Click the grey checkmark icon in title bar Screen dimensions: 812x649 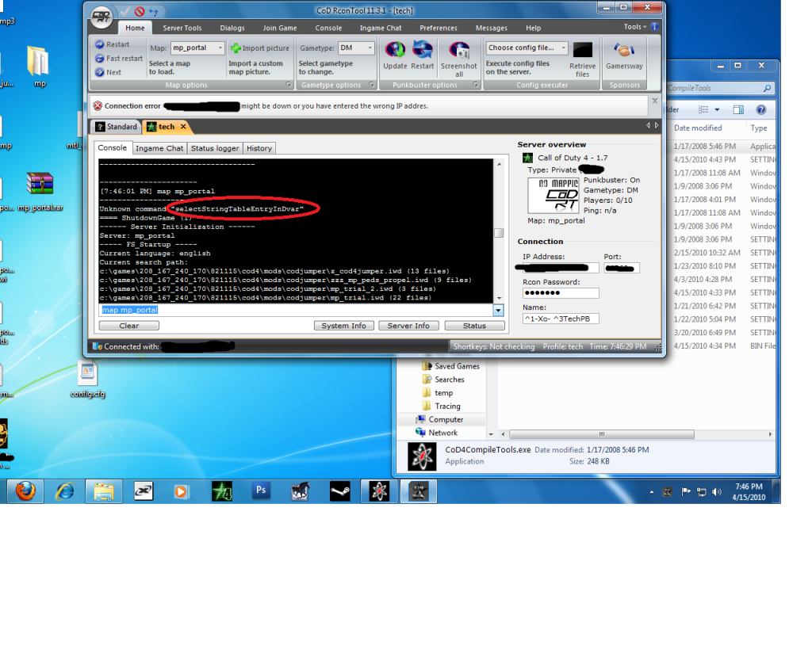(126, 11)
